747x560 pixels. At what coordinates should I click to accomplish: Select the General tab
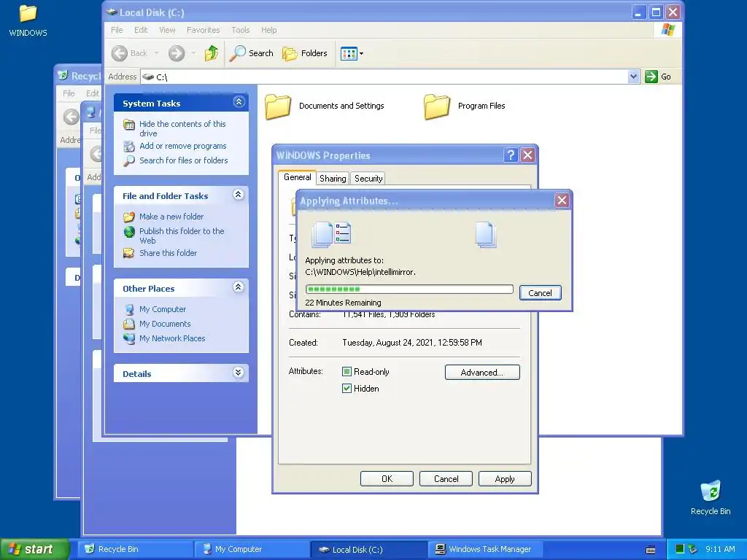298,177
